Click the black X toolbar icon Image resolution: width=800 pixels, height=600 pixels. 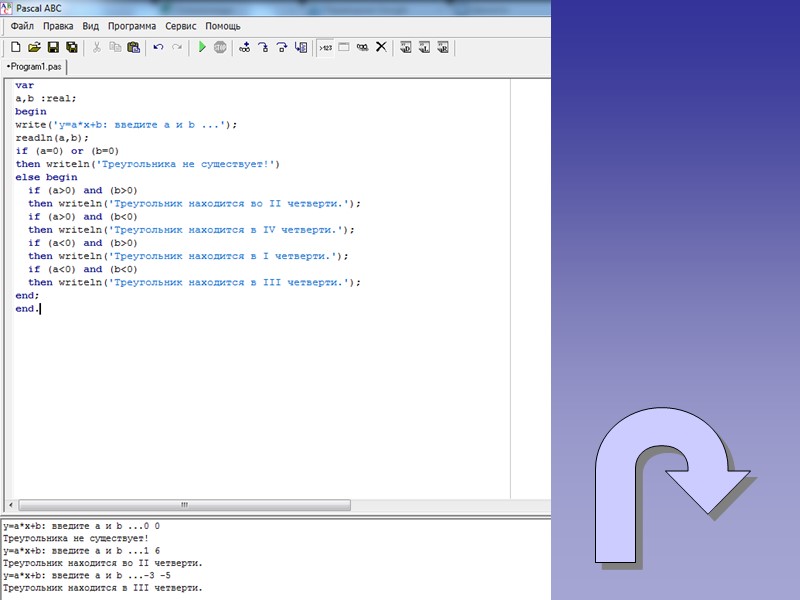click(381, 47)
